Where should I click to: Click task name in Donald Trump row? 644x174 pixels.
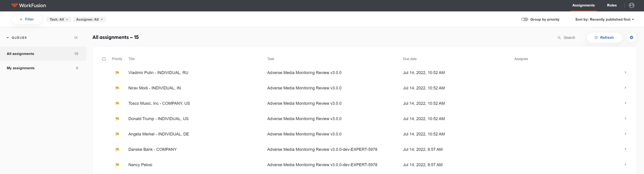tap(304, 119)
